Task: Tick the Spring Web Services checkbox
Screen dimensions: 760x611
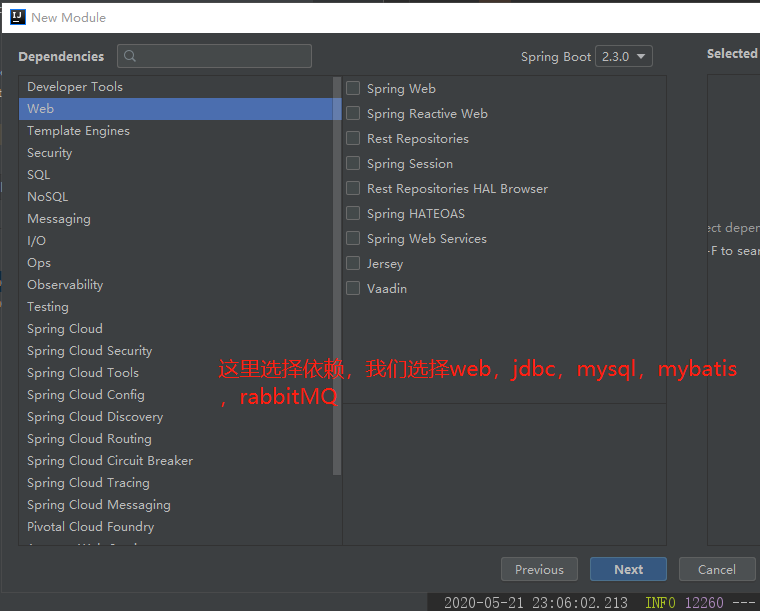Action: point(353,238)
